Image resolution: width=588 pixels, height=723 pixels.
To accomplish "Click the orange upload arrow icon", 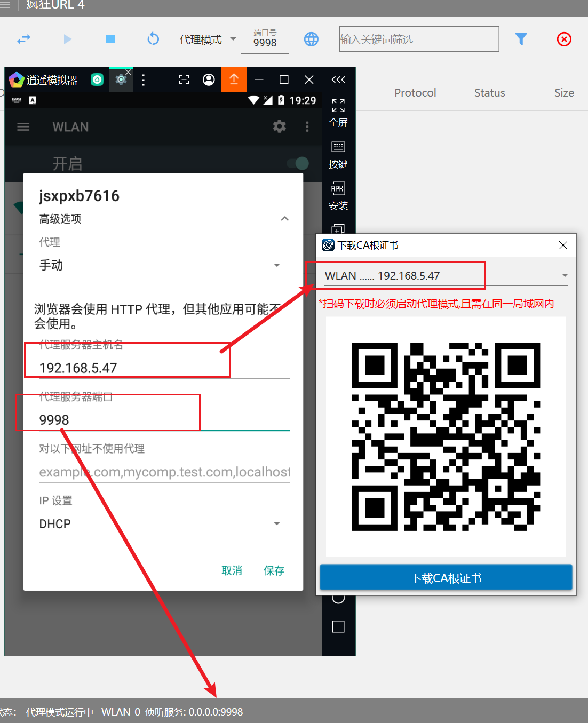I will coord(234,80).
